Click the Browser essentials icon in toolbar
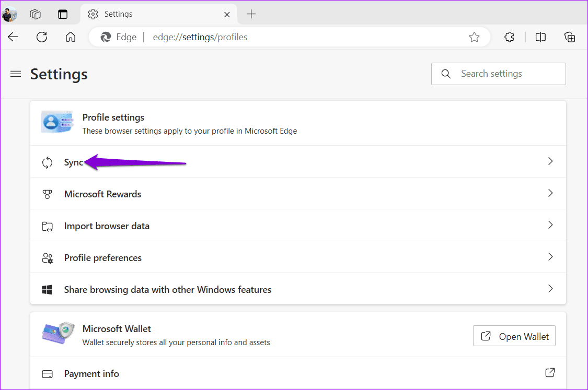 pyautogui.click(x=570, y=37)
